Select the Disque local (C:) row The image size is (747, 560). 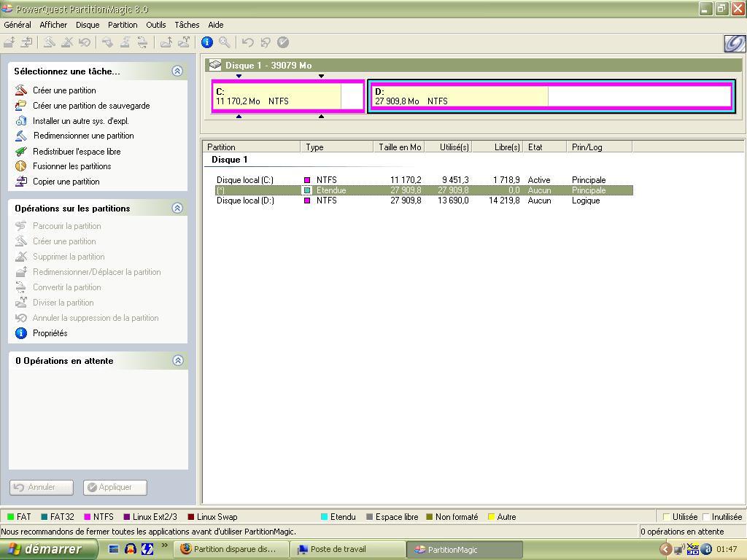424,180
